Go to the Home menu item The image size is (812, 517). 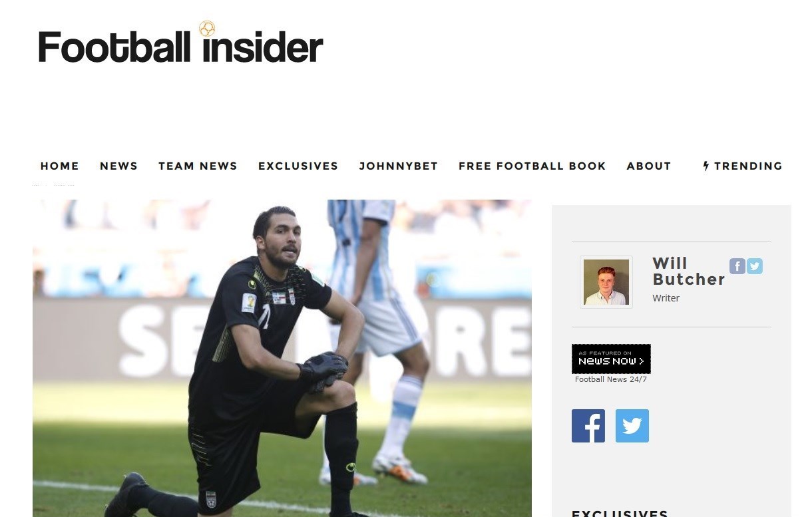(60, 166)
